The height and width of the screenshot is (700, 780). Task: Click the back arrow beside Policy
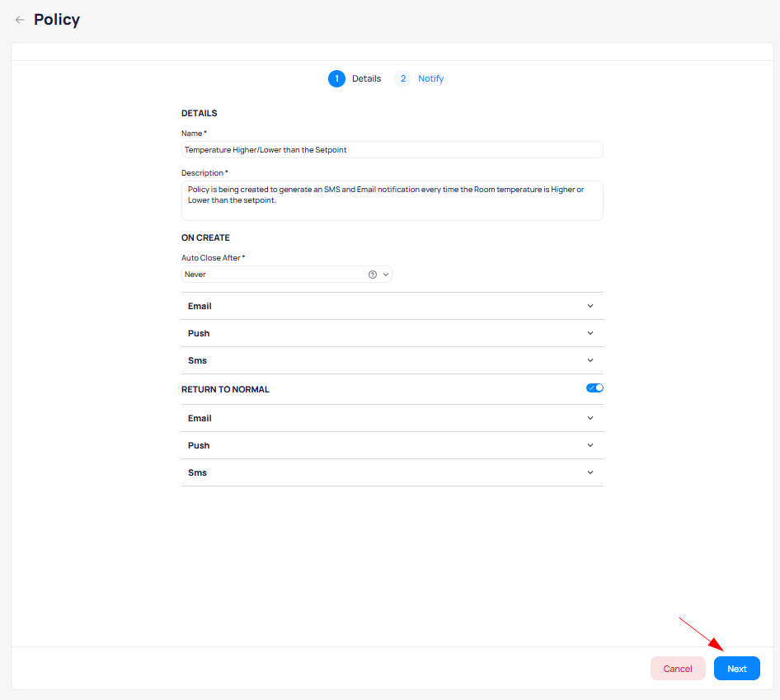click(20, 20)
